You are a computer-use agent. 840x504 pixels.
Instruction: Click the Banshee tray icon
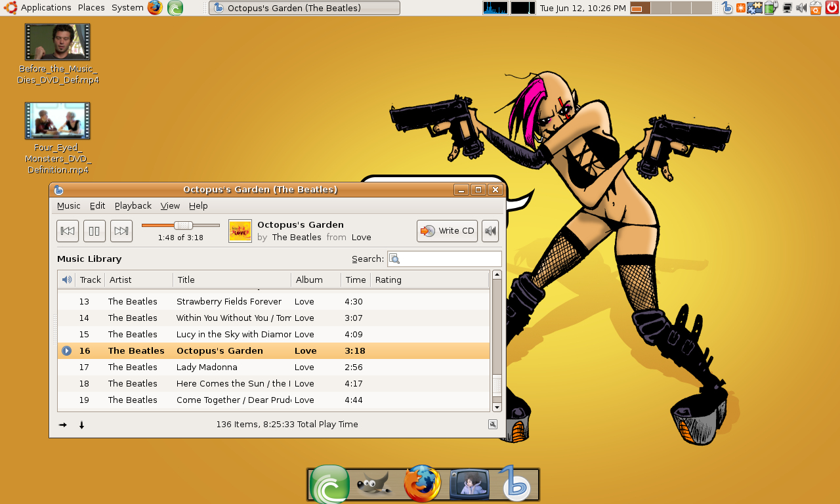click(x=727, y=8)
